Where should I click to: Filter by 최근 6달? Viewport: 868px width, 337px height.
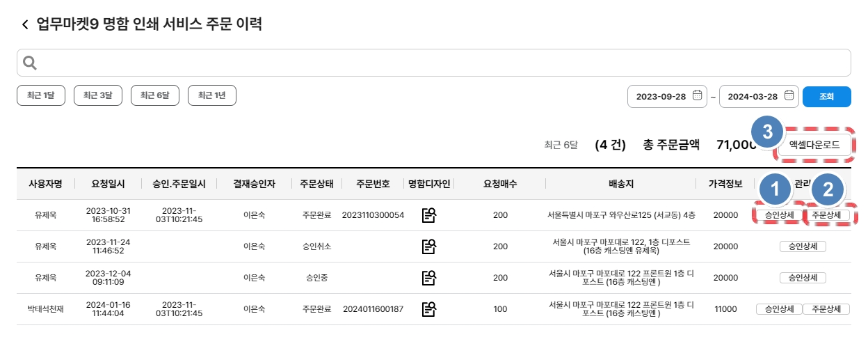155,95
